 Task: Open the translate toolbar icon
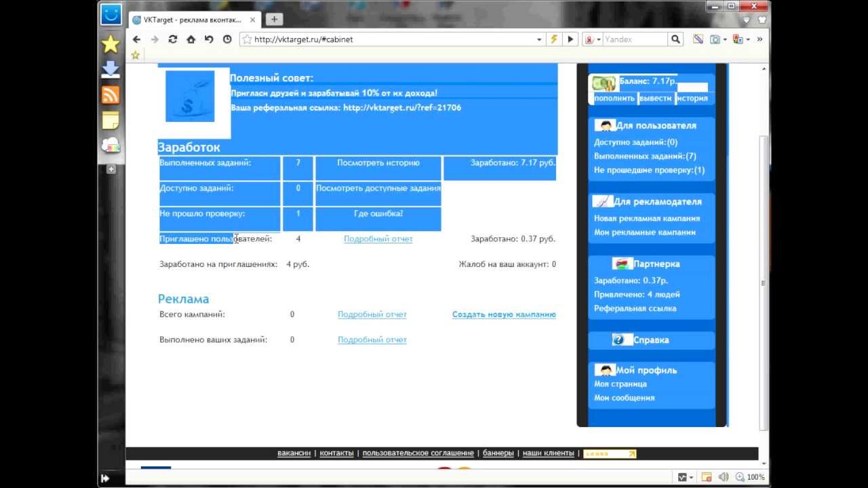738,39
